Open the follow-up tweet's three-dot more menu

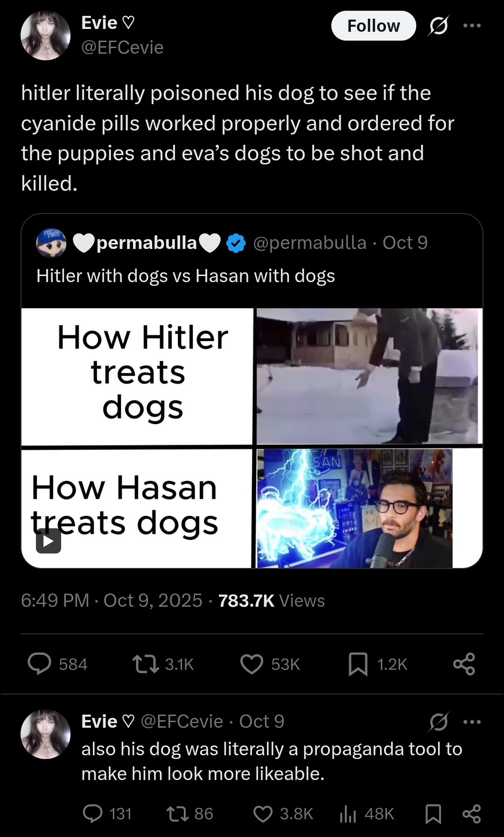point(472,722)
